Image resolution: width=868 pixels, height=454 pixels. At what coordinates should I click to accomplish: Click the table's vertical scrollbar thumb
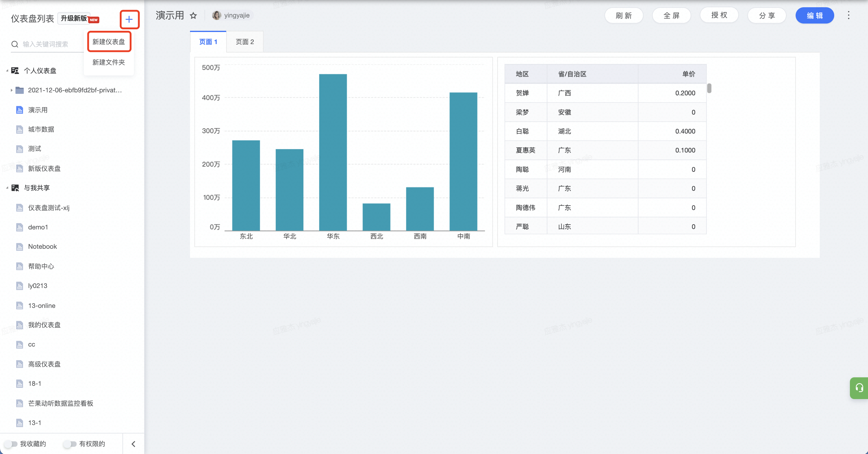pyautogui.click(x=709, y=88)
